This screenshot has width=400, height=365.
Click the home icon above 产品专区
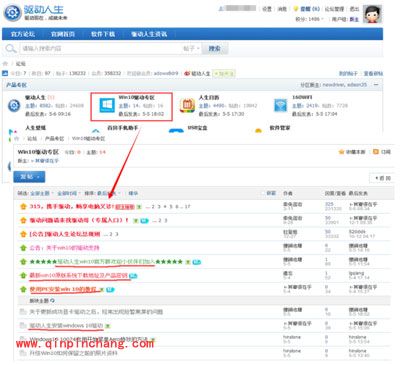(x=5, y=63)
